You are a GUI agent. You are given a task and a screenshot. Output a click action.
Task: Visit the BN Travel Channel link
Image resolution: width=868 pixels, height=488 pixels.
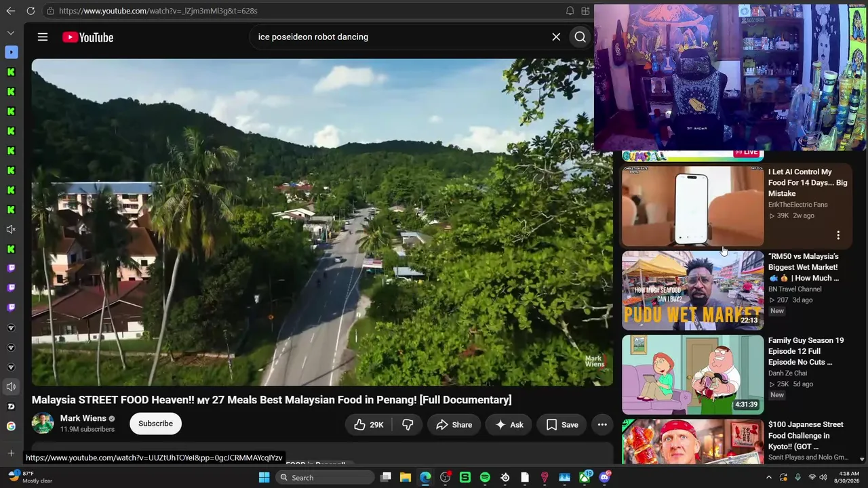[x=795, y=289]
